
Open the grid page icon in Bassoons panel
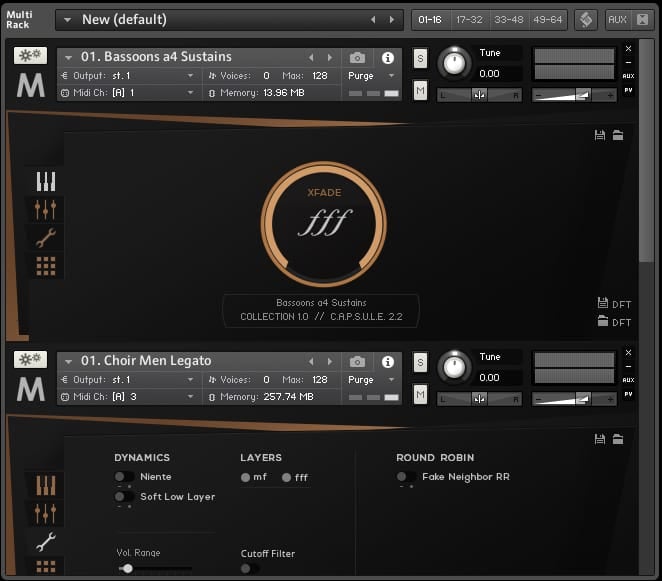click(45, 265)
